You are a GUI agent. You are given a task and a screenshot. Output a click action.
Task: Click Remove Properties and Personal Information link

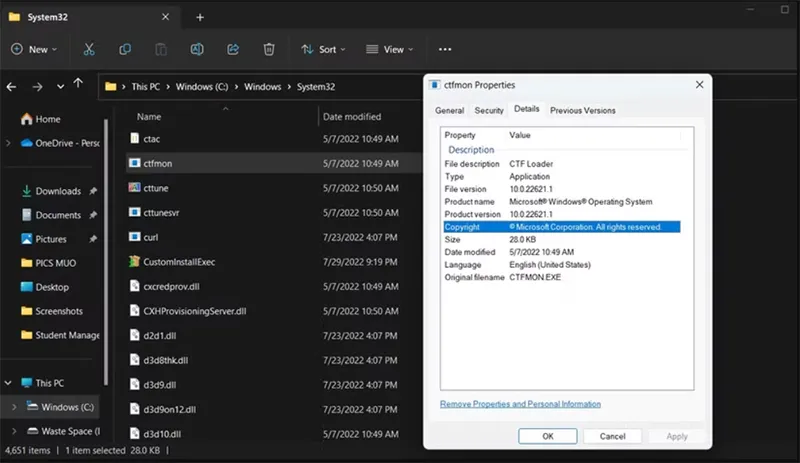click(520, 404)
